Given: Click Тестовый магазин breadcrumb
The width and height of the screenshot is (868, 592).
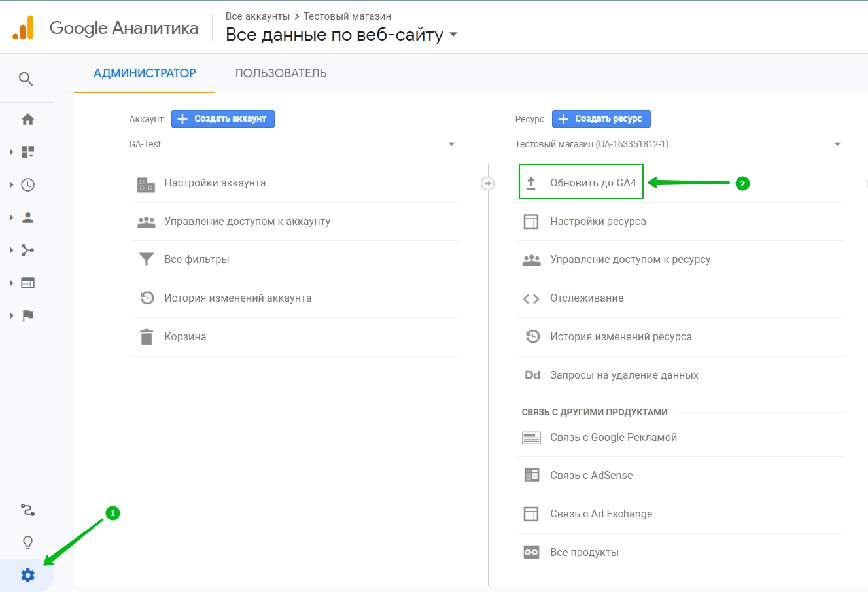Looking at the screenshot, I should pos(347,16).
